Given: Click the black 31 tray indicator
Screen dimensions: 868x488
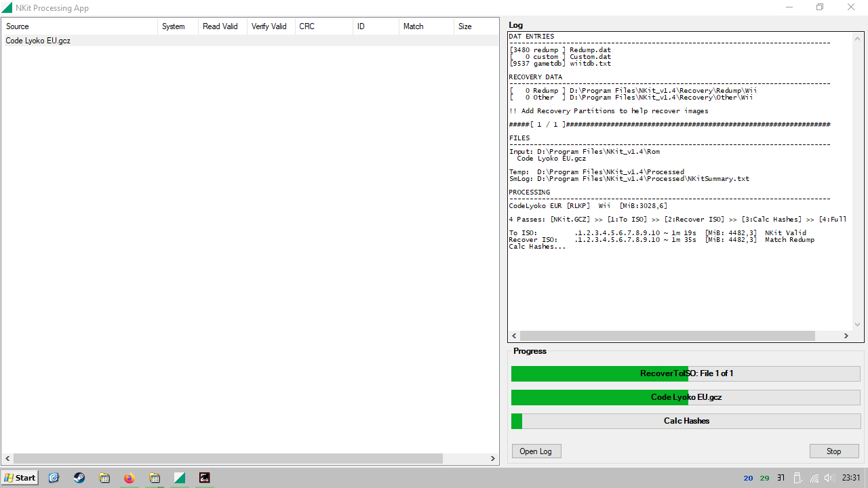Looking at the screenshot, I should (x=781, y=478).
